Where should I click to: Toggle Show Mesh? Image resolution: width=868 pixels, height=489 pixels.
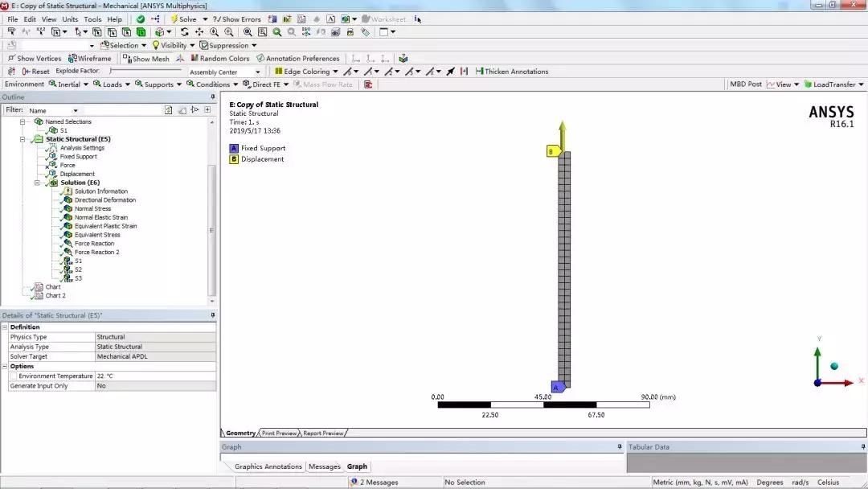point(146,58)
